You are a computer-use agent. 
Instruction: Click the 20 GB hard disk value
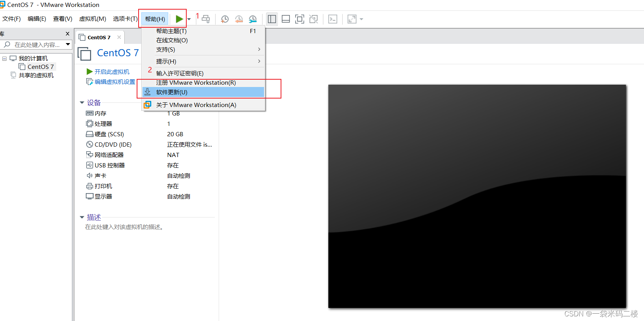(x=175, y=134)
